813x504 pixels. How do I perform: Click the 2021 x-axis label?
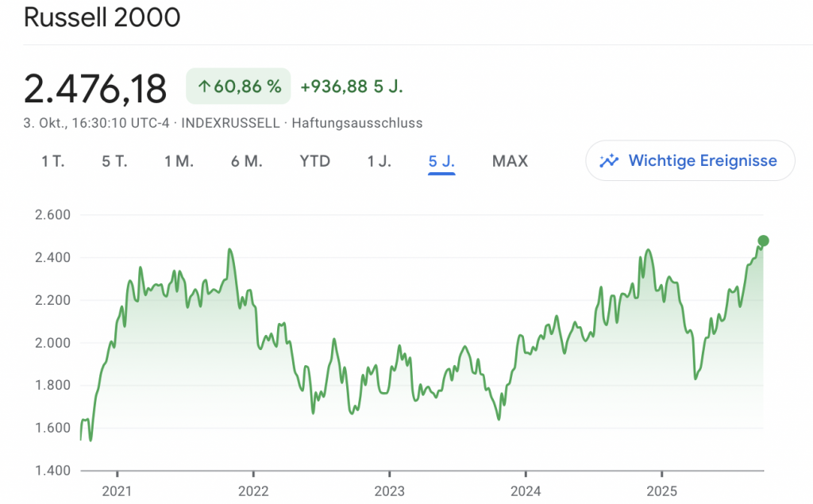pos(117,491)
